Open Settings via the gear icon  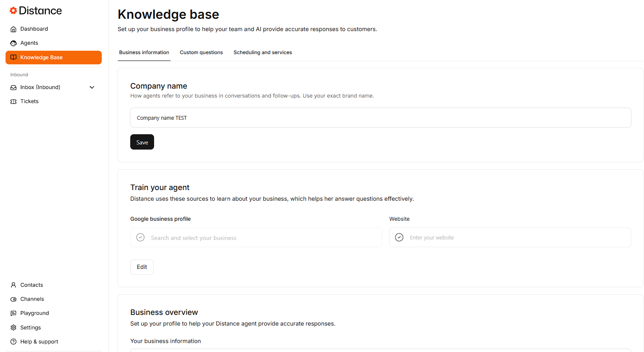click(x=14, y=328)
